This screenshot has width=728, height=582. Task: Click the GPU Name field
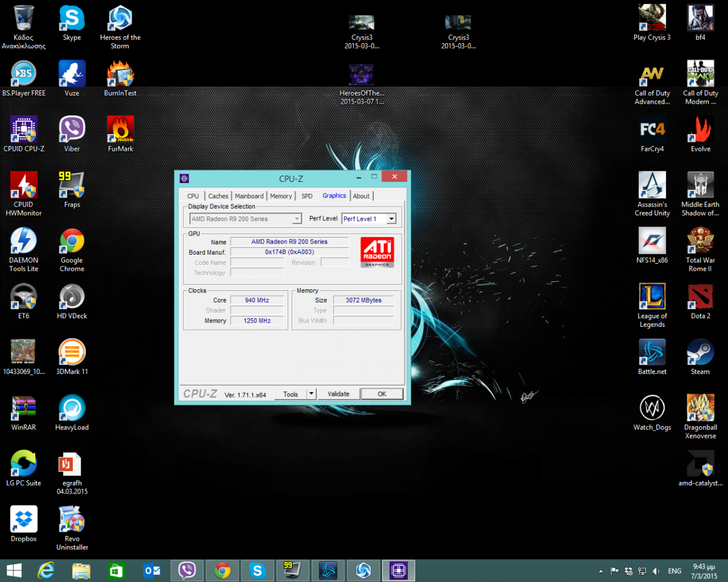point(289,242)
